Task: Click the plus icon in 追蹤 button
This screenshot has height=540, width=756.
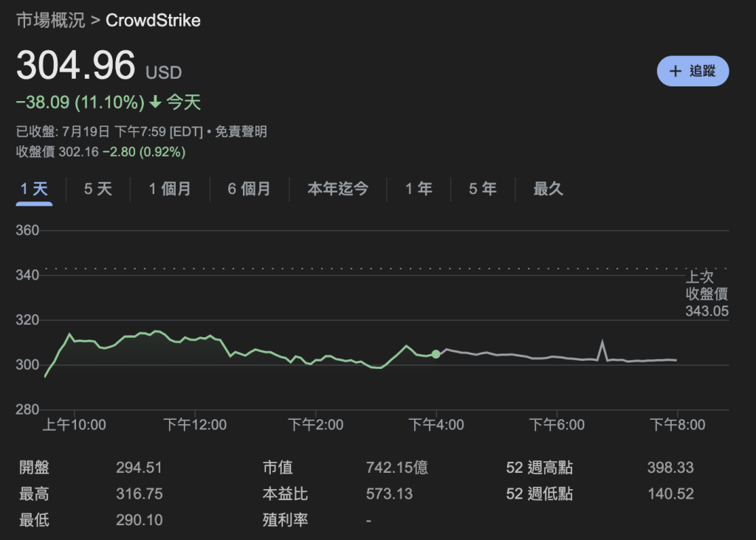Action: click(675, 72)
